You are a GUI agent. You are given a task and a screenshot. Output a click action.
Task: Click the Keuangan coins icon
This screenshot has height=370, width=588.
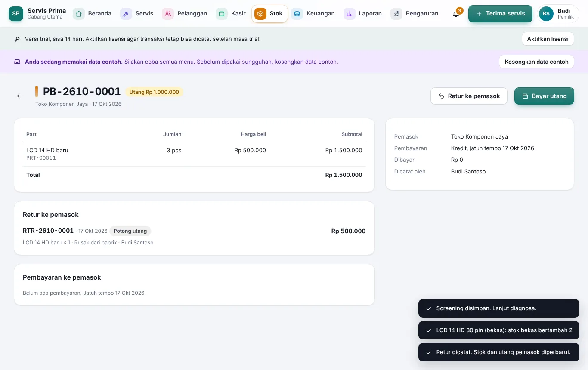pos(297,14)
